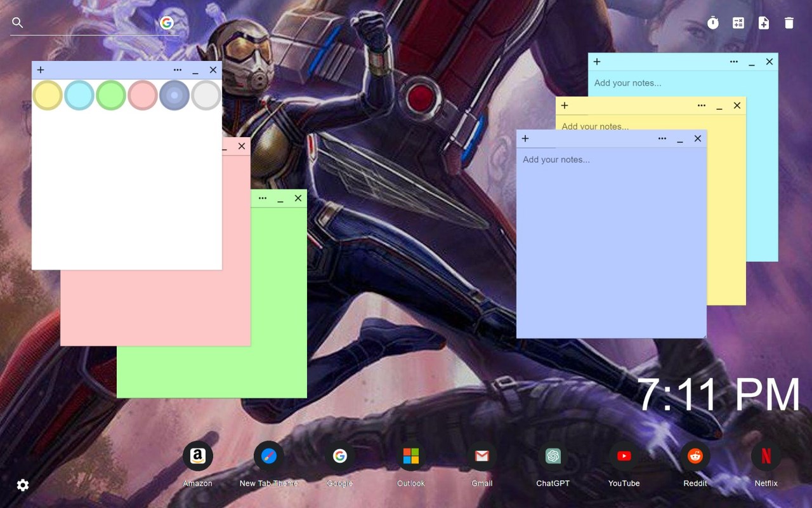Open the yellow note's three-dot menu
Viewport: 812px width, 508px height.
(x=702, y=105)
